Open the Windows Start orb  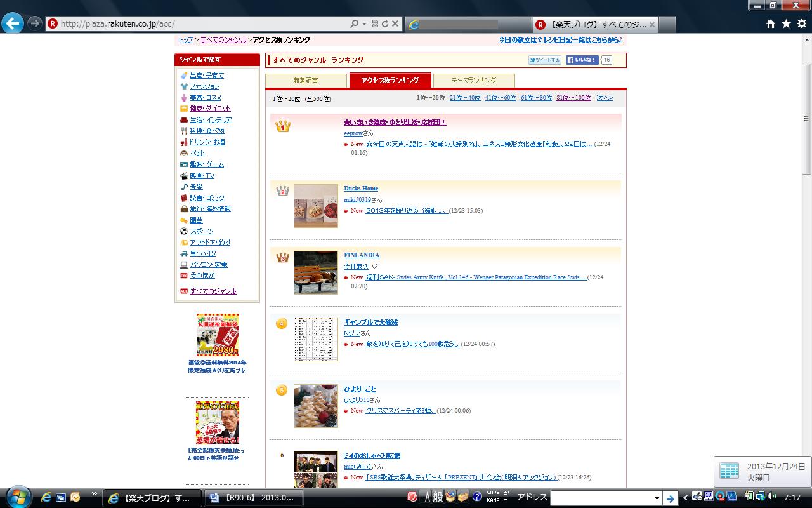point(17,497)
